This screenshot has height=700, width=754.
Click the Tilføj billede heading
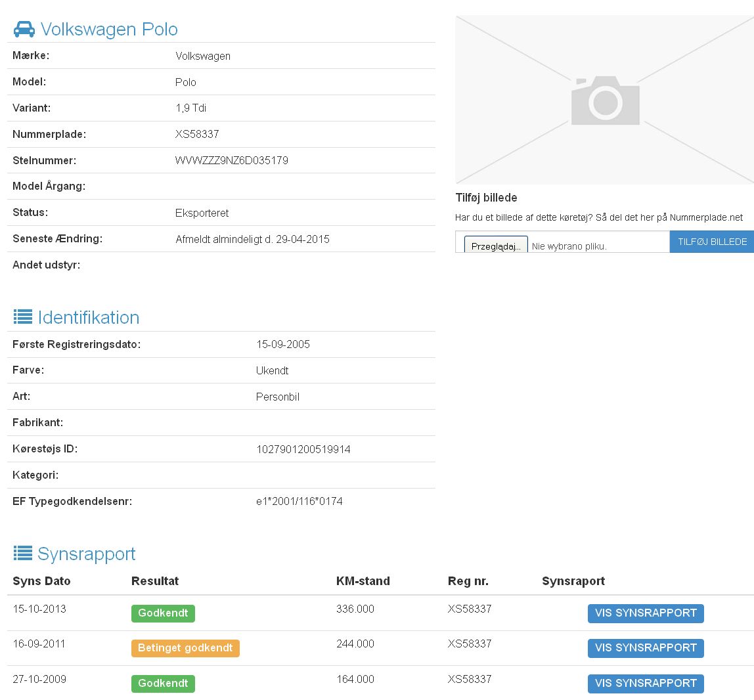click(x=486, y=198)
